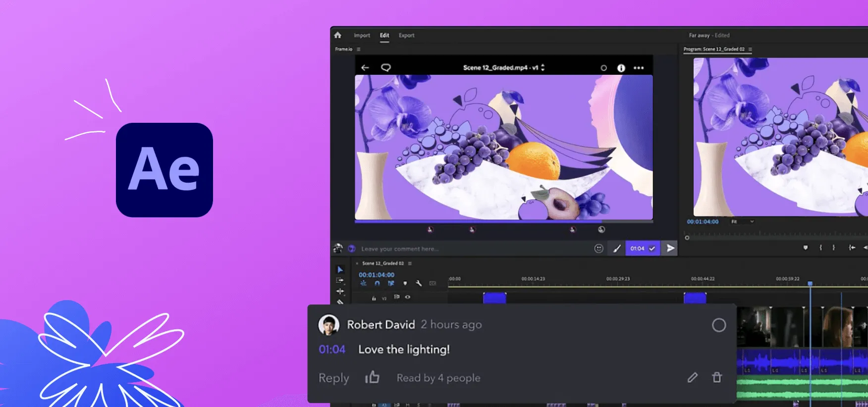This screenshot has height=407, width=868.
Task: Select Program: Scene 12_Graded 02 tab
Action: pos(714,49)
